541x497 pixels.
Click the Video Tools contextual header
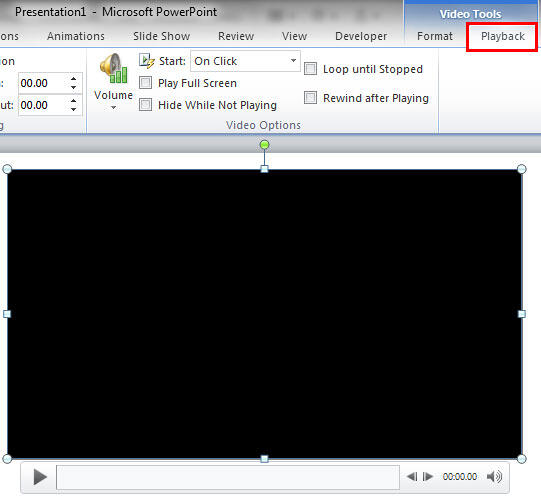(x=470, y=14)
